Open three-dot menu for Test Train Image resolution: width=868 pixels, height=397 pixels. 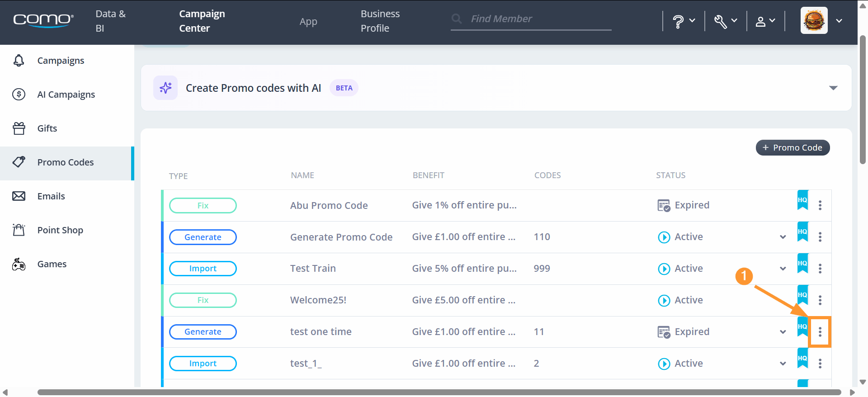tap(820, 269)
